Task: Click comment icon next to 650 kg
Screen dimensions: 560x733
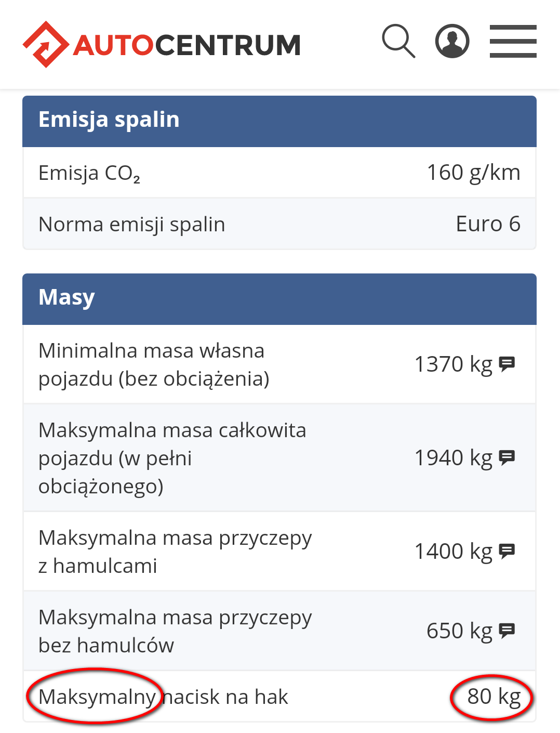Action: click(506, 630)
